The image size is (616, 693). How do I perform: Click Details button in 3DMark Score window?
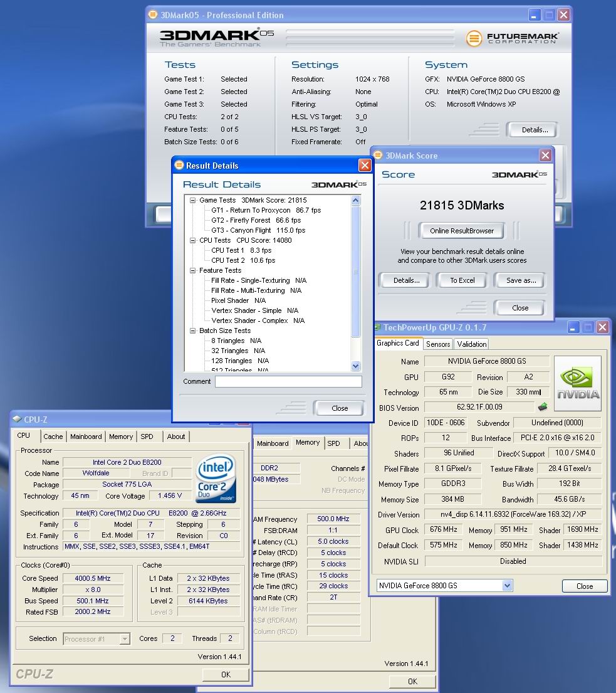pyautogui.click(x=406, y=280)
